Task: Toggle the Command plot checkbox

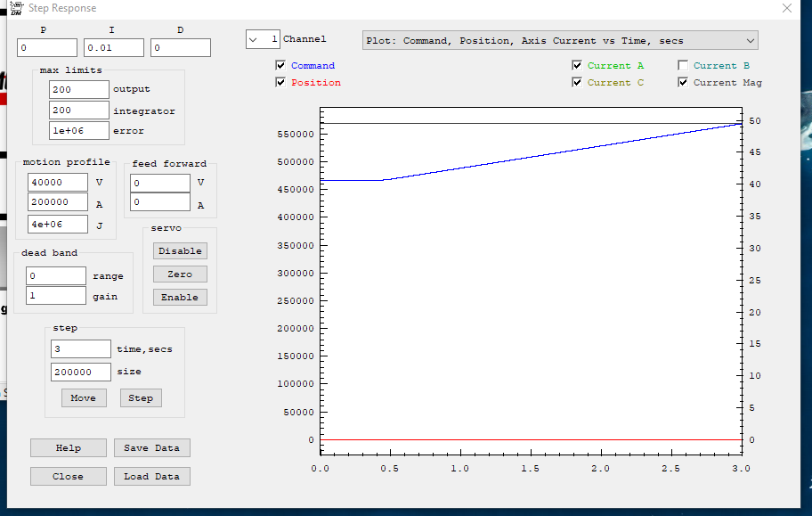Action: [281, 66]
